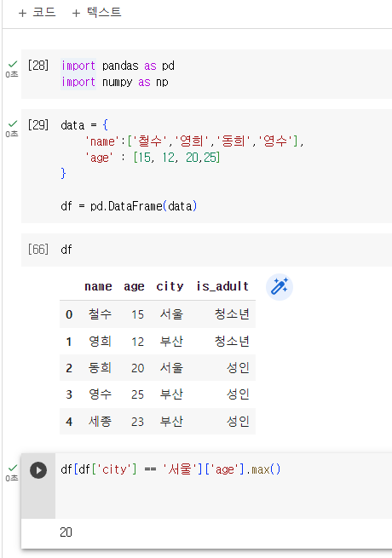
Task: Select the name cell 영수 in row 3
Action: pos(100,394)
